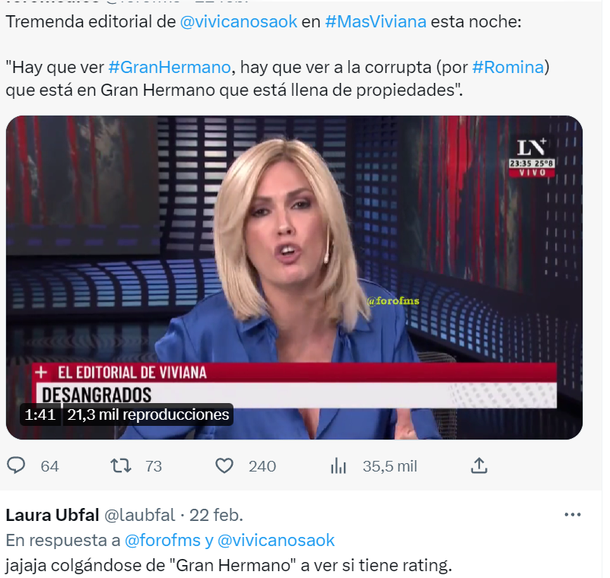The width and height of the screenshot is (610, 578).
Task: Click the 1:41 video duration badge
Action: pos(40,415)
